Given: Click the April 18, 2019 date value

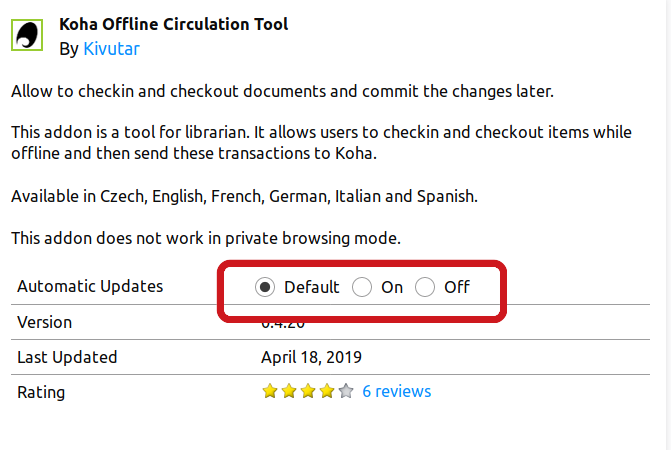Looking at the screenshot, I should 312,357.
